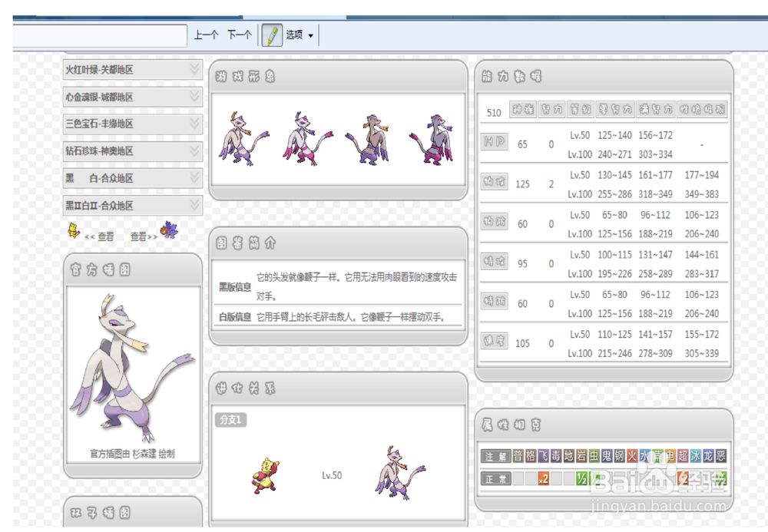768x532 pixels.
Task: Click the 地 ground type badge
Action: 568,456
